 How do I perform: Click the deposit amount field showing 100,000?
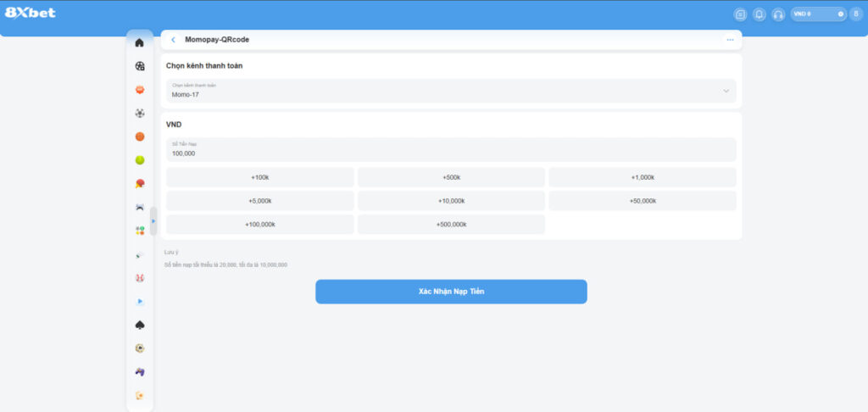coord(451,149)
